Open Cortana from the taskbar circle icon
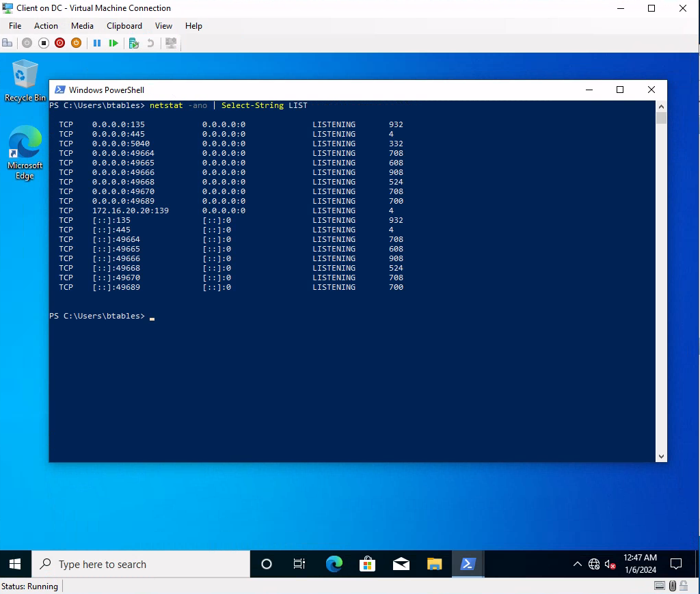 click(267, 564)
